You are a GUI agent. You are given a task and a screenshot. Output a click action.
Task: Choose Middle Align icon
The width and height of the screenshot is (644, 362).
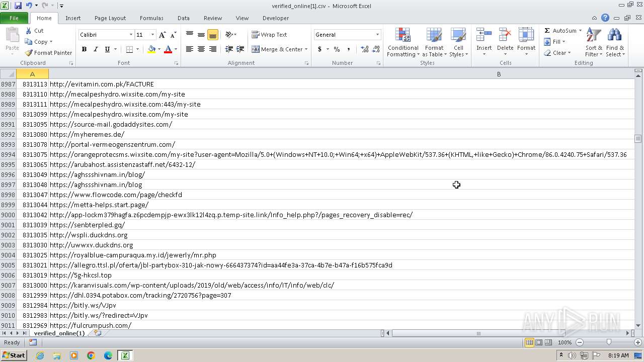[x=201, y=35]
